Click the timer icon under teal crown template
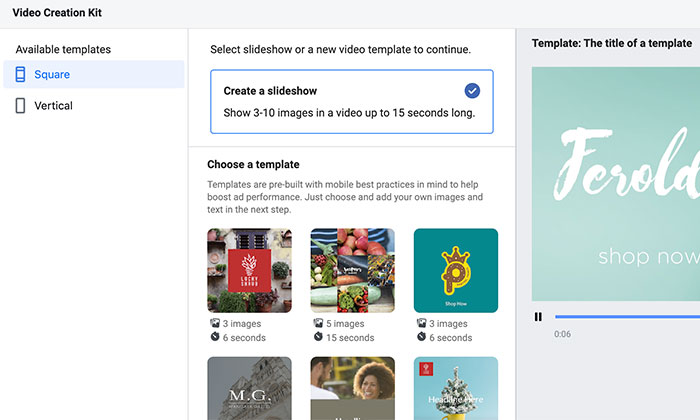 tap(421, 337)
